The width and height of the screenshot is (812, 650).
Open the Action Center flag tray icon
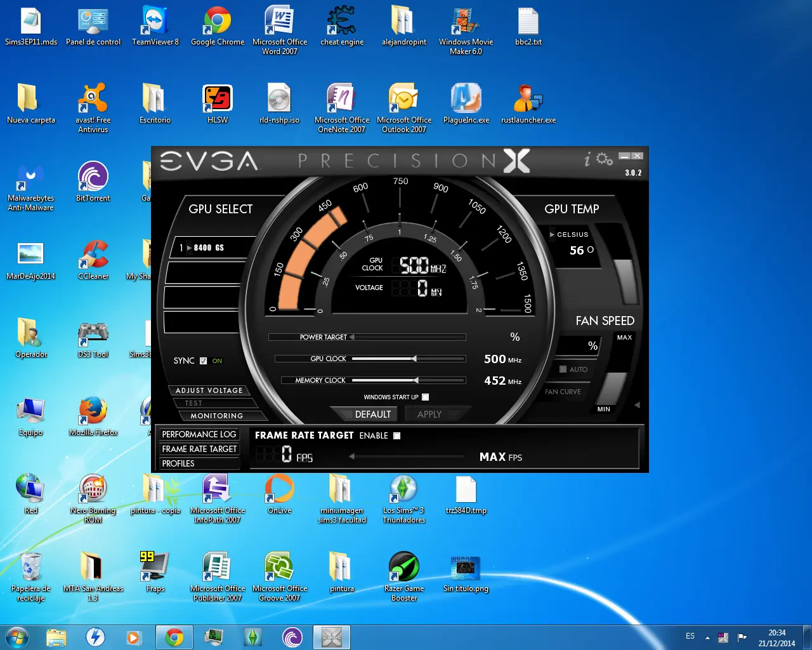pos(742,637)
